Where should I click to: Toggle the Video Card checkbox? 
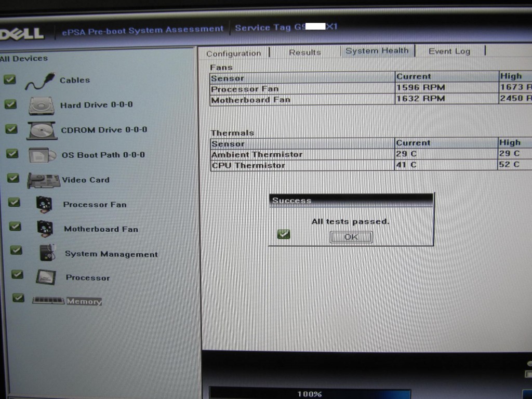13,178
